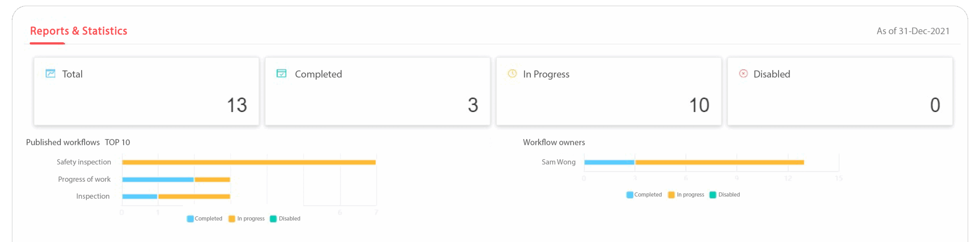The width and height of the screenshot is (980, 242).
Task: Click the Safety inspection progress bar
Action: [x=249, y=162]
